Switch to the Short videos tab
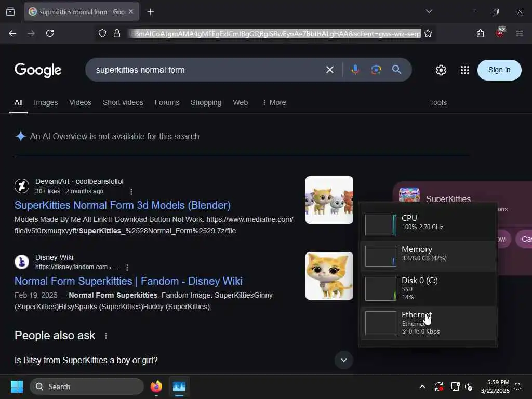The height and width of the screenshot is (399, 532). tap(123, 102)
